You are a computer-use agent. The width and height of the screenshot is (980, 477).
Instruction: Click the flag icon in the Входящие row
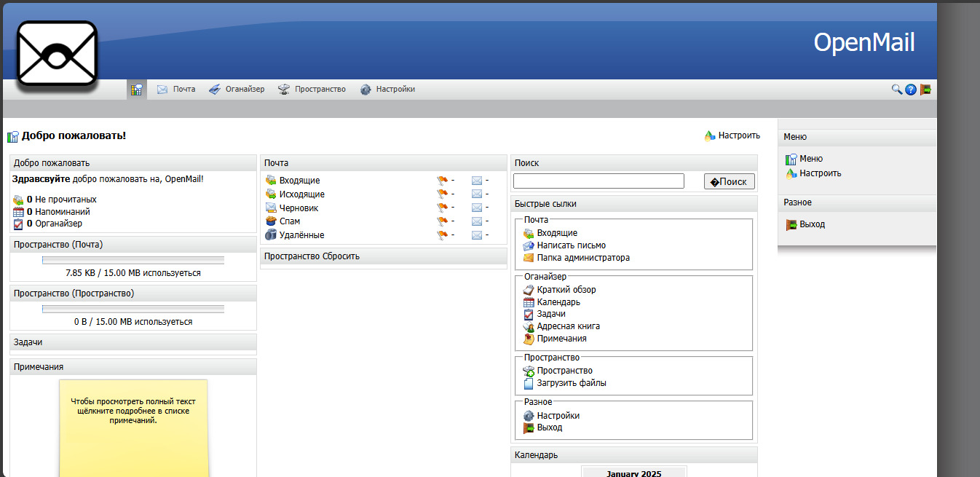click(442, 181)
